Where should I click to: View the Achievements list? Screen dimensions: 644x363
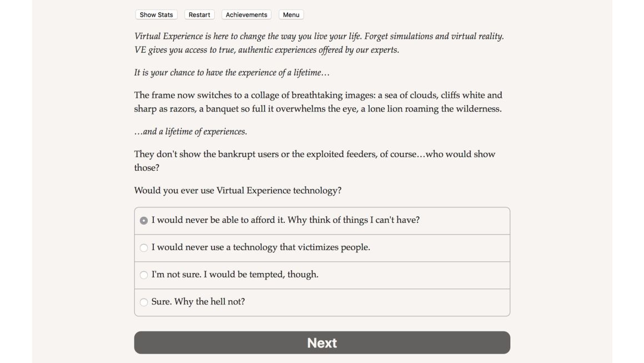coord(246,15)
